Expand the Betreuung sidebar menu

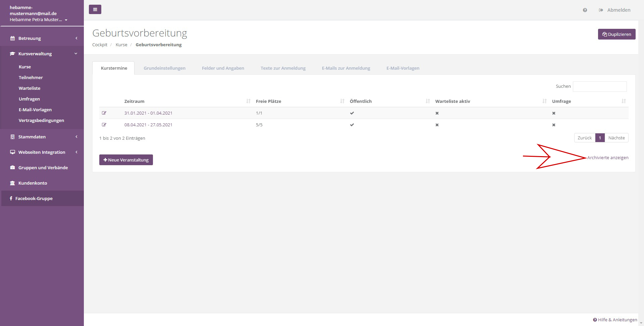pos(30,38)
